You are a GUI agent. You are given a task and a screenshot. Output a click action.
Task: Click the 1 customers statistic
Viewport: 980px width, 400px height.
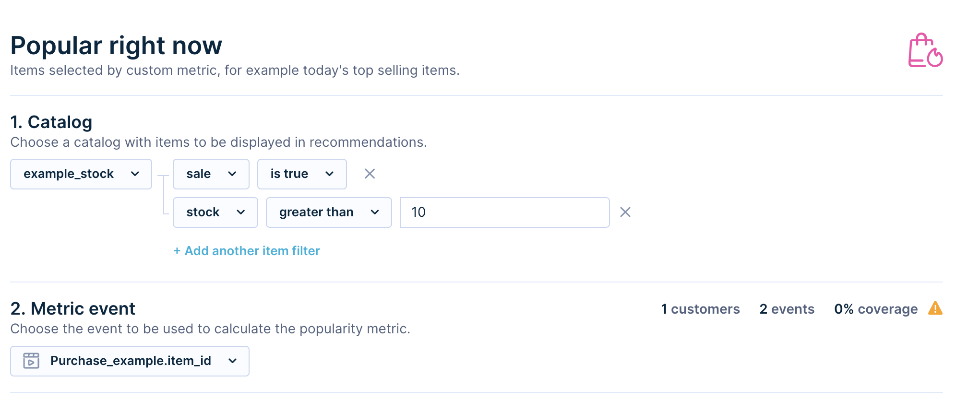pyautogui.click(x=700, y=309)
